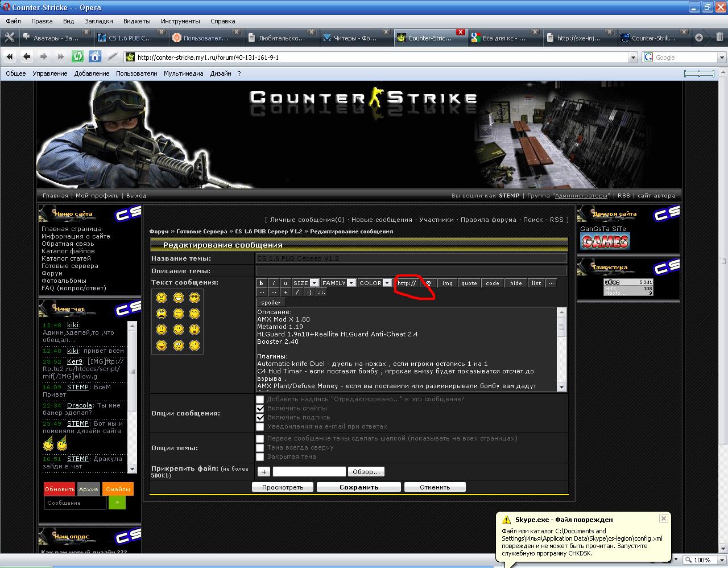The height and width of the screenshot is (568, 728).
Task: Click the green arrow chat send button
Action: 117,503
